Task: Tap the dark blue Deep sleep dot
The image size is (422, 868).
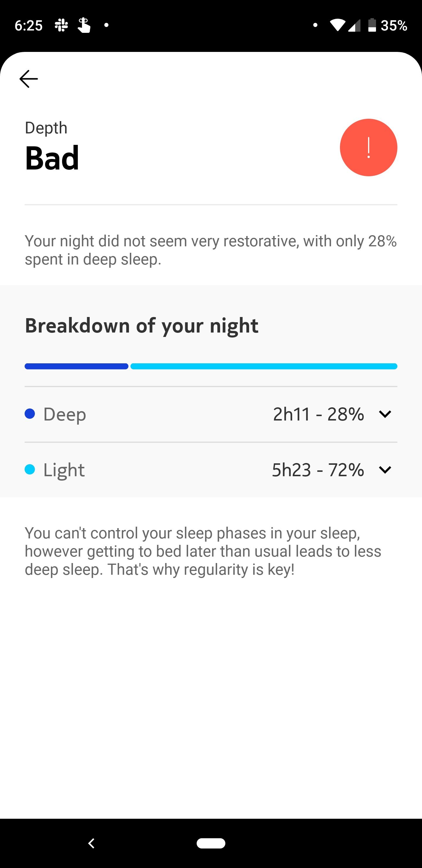Action: point(30,414)
